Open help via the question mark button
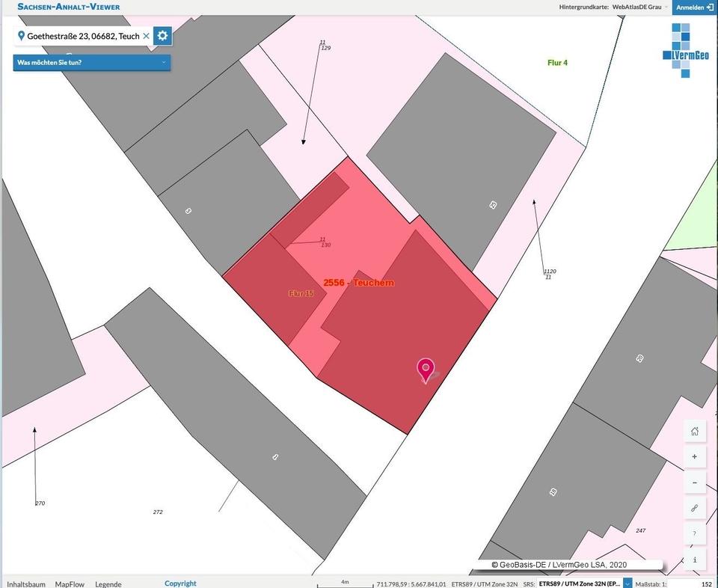This screenshot has width=718, height=588. point(694,533)
